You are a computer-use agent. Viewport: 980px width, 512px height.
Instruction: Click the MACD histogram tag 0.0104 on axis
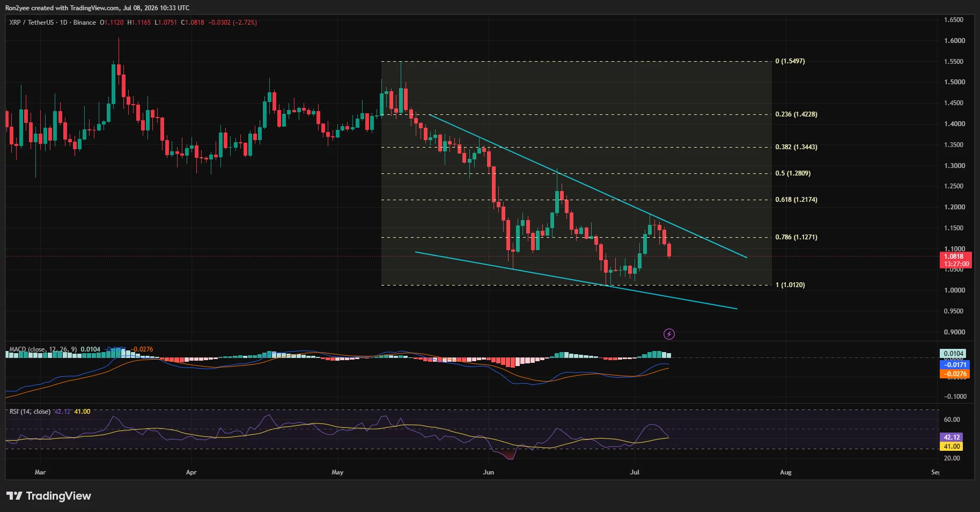pos(953,354)
